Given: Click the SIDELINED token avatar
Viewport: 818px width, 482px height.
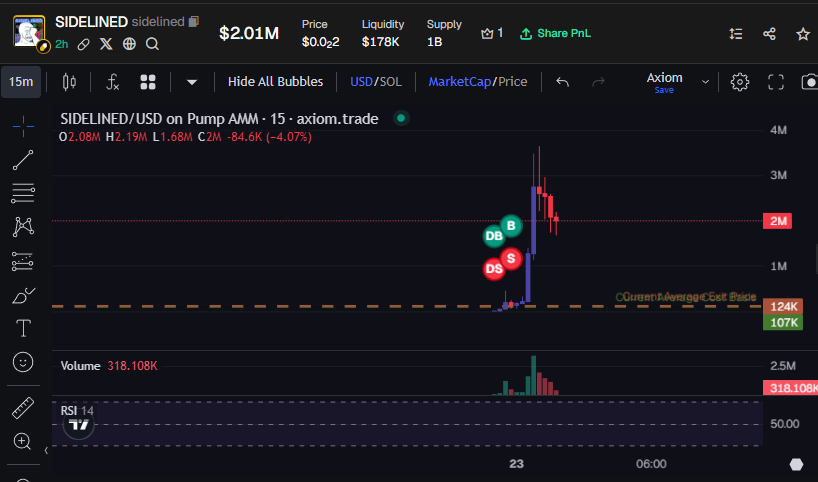Looking at the screenshot, I should pyautogui.click(x=29, y=31).
